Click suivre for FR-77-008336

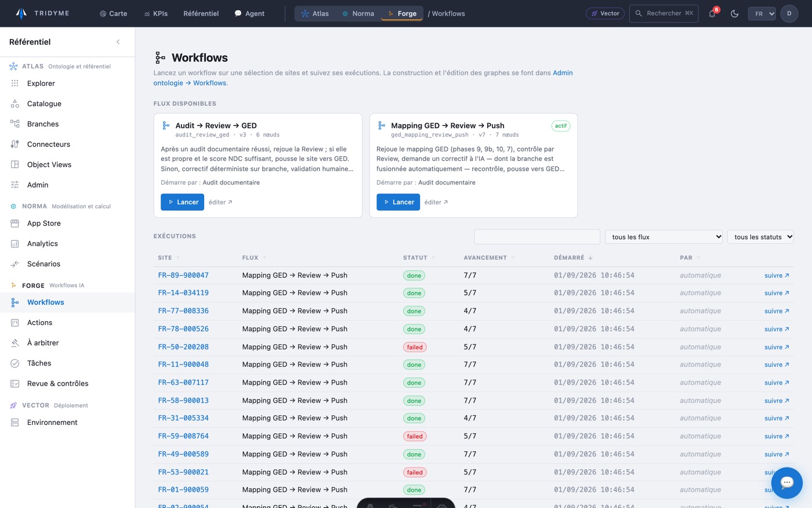(777, 311)
